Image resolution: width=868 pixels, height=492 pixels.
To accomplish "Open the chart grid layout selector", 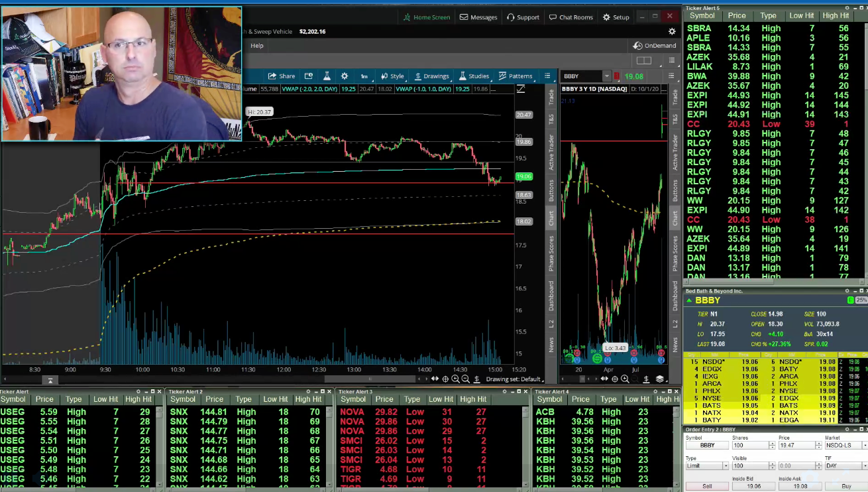I will 644,60.
